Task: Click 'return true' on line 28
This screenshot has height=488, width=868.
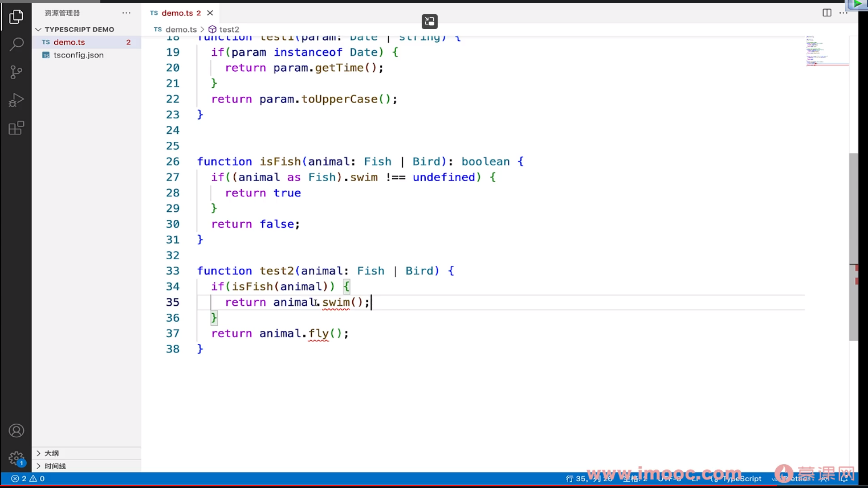Action: tap(263, 193)
